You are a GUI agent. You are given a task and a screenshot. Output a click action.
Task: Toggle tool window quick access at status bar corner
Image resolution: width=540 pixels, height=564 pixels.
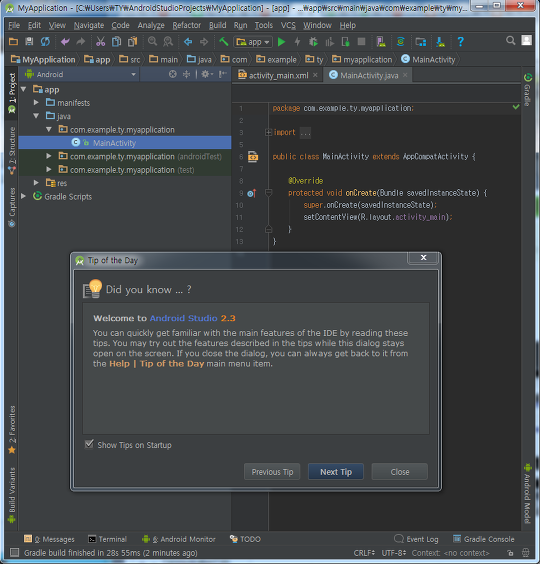coord(14,552)
